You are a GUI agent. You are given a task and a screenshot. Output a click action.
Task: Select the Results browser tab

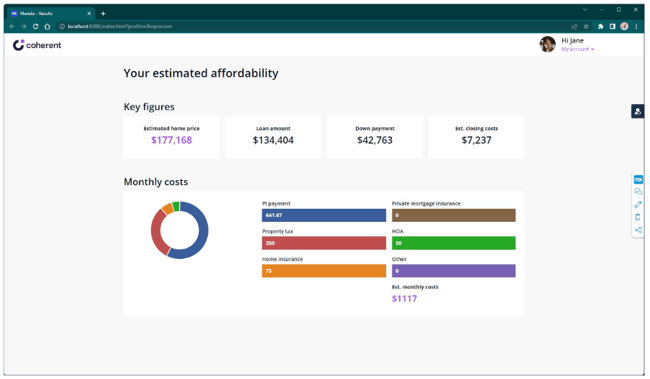tap(51, 14)
